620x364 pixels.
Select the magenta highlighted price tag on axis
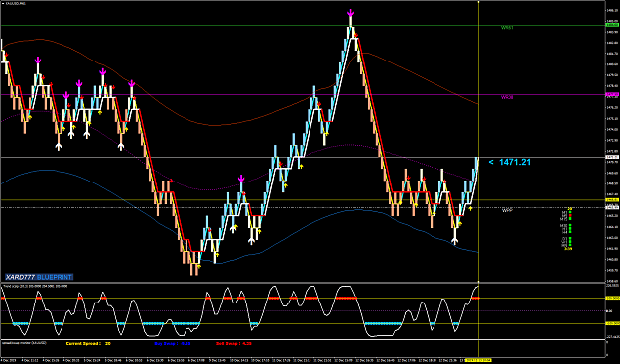(612, 94)
